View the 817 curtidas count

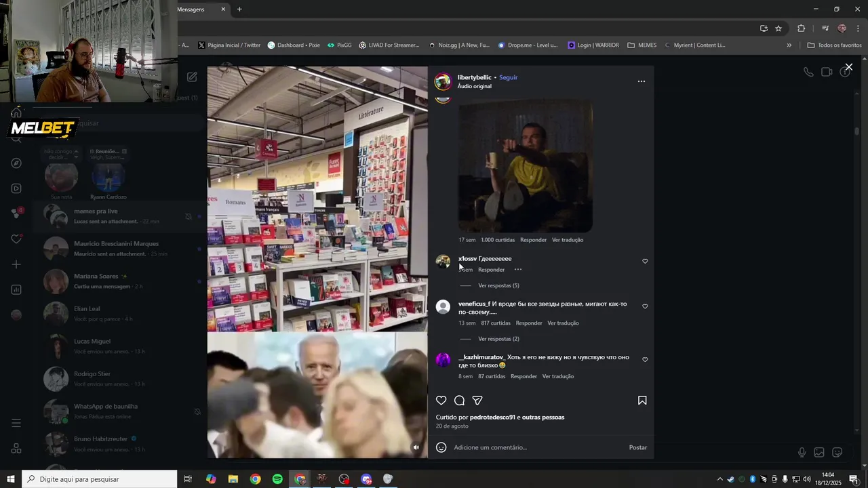(496, 323)
